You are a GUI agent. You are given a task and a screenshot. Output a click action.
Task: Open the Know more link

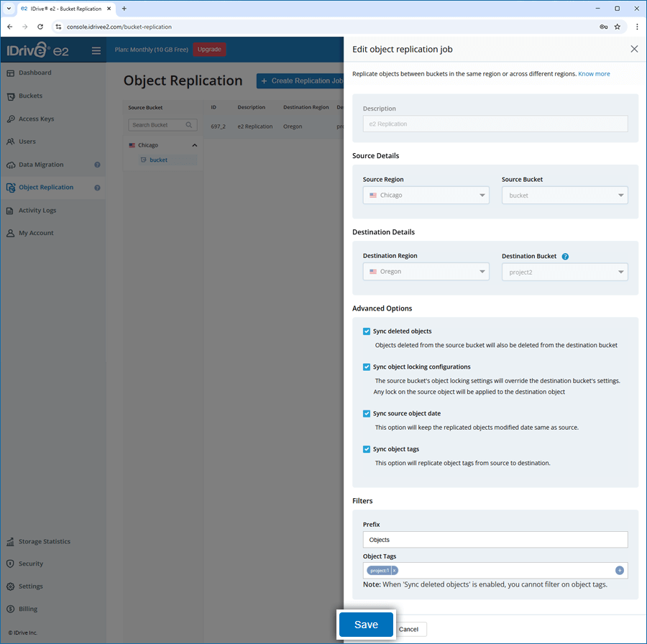(x=594, y=74)
